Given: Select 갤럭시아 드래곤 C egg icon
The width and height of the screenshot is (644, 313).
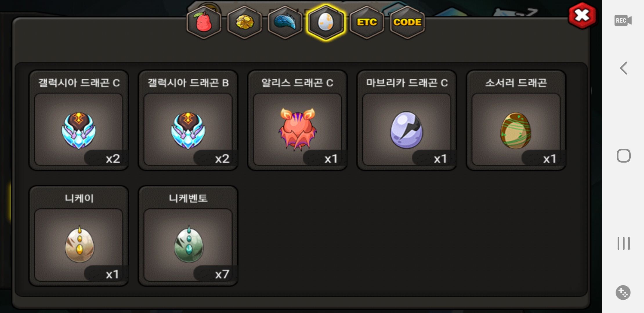Looking at the screenshot, I should 79,130.
